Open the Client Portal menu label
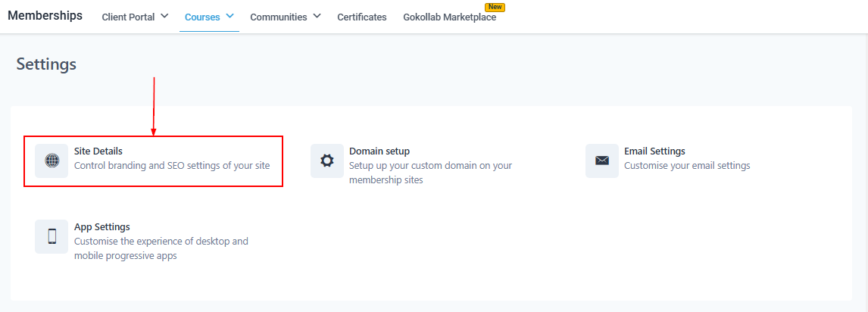 point(128,17)
